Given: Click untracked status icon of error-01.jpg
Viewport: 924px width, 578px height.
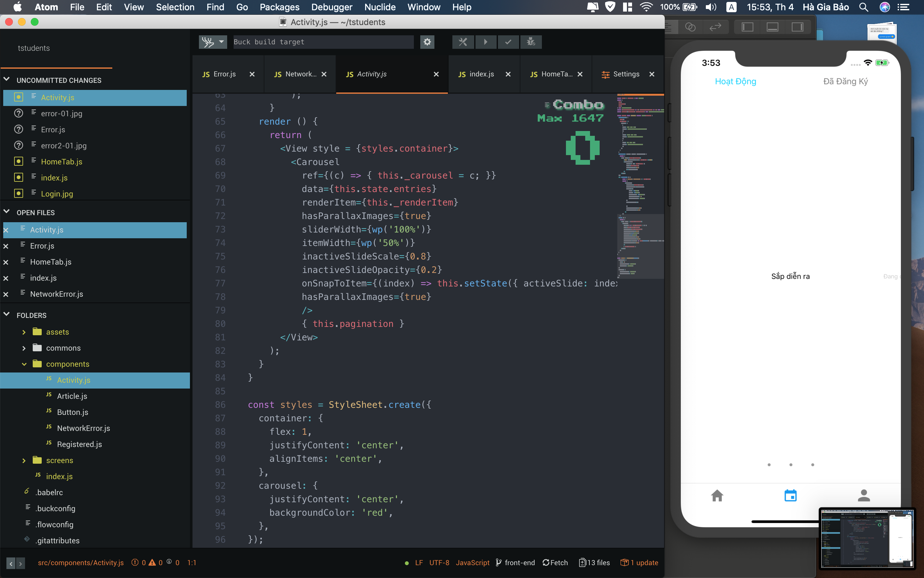Looking at the screenshot, I should (x=18, y=113).
